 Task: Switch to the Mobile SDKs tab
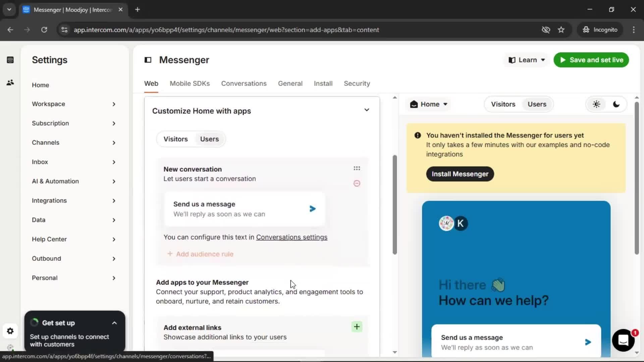[190, 83]
